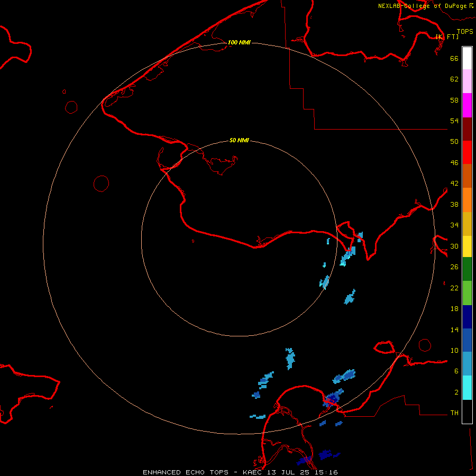Click the 13 JUL 25 date text
The height and width of the screenshot is (476, 476).
point(289,472)
